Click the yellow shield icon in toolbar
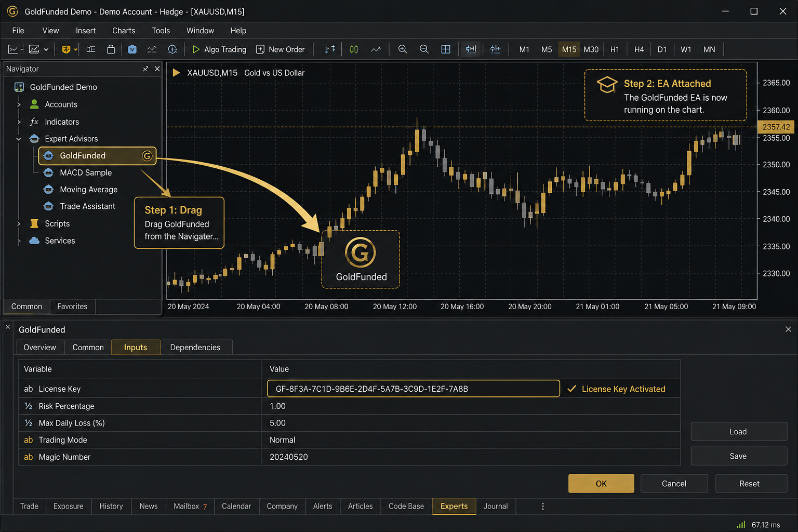Image resolution: width=798 pixels, height=532 pixels. point(66,49)
